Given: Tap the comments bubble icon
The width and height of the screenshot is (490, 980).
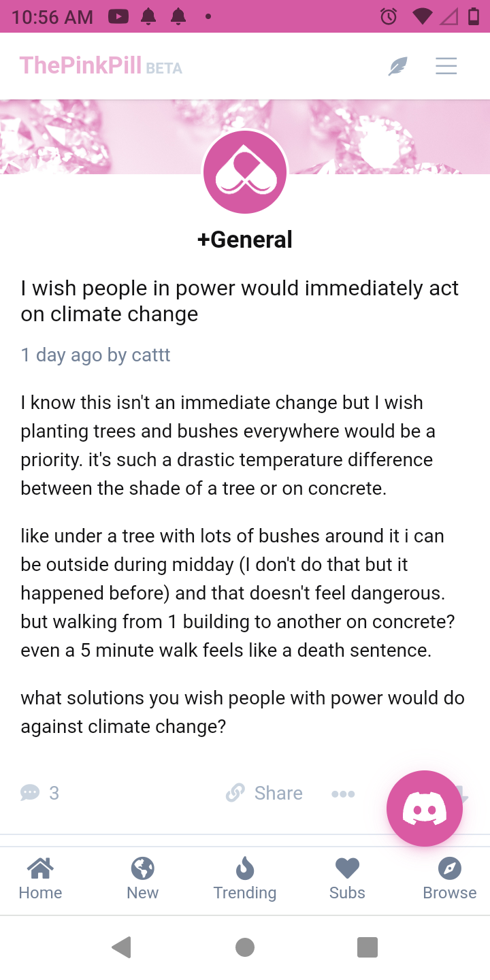Looking at the screenshot, I should coord(30,793).
